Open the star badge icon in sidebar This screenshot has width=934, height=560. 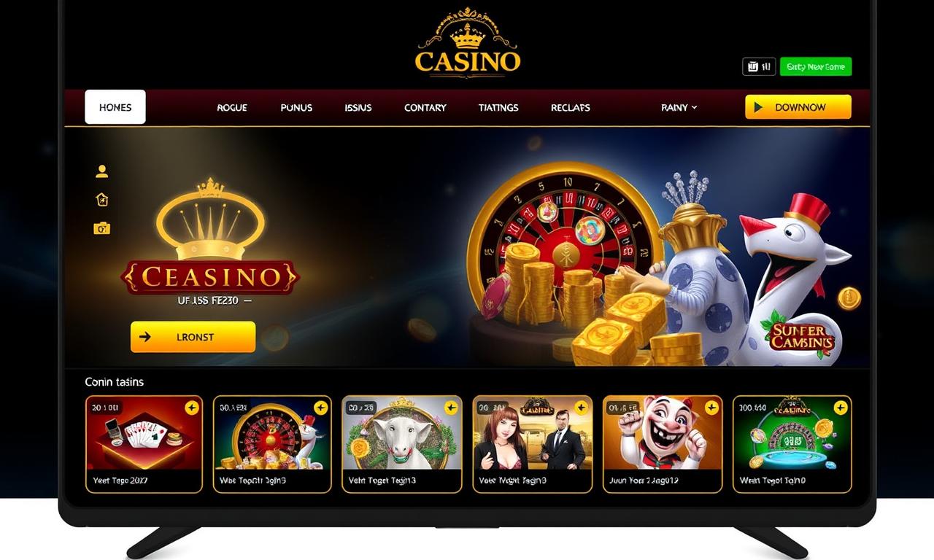coord(102,199)
